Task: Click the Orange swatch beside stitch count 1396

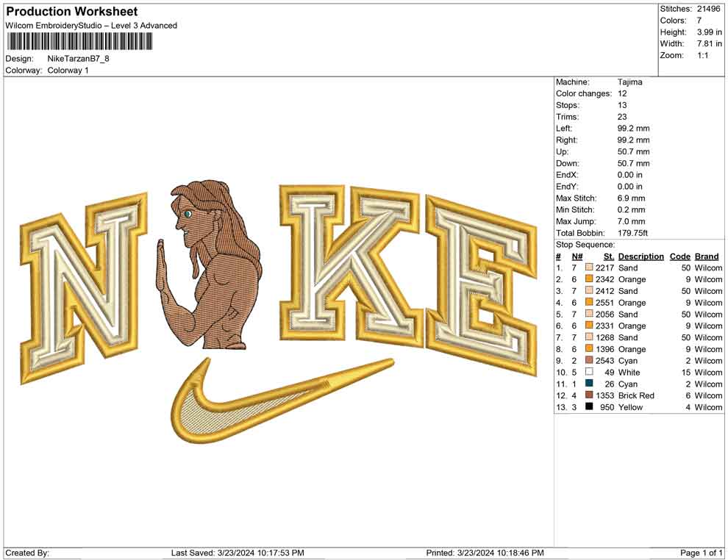Action: click(589, 348)
